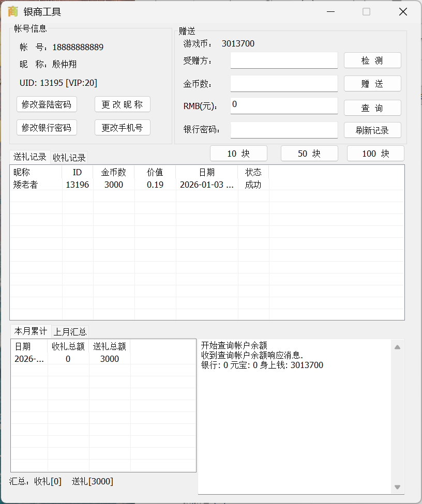
Task: Click 修改银行密码 button
Action: 47,127
